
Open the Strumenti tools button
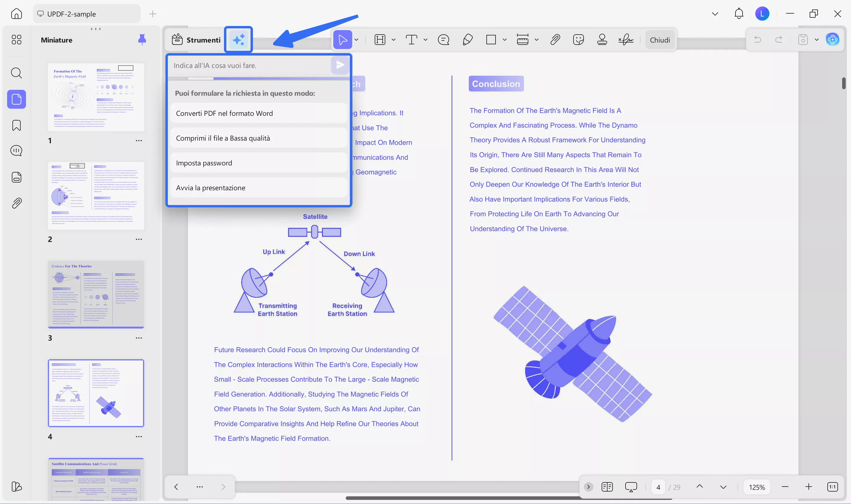point(196,40)
